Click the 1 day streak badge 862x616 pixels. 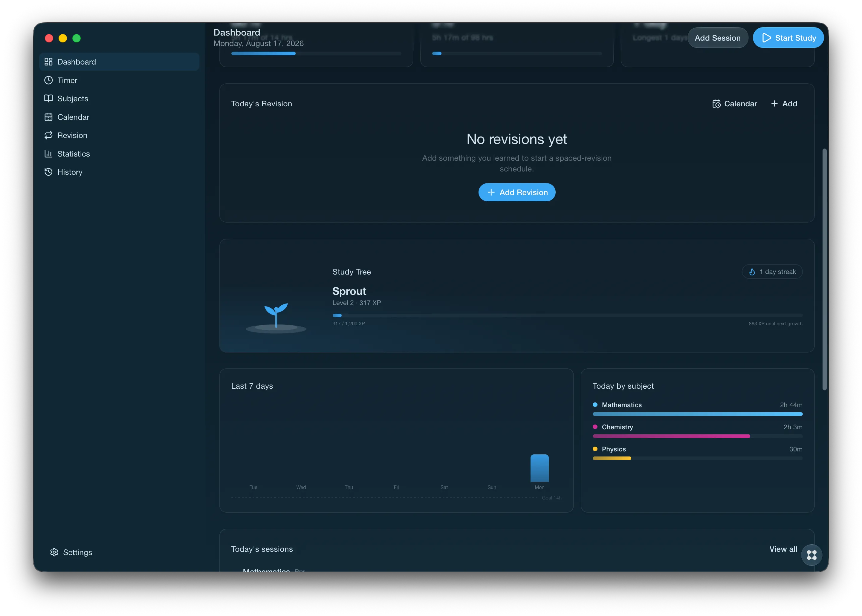pos(772,272)
